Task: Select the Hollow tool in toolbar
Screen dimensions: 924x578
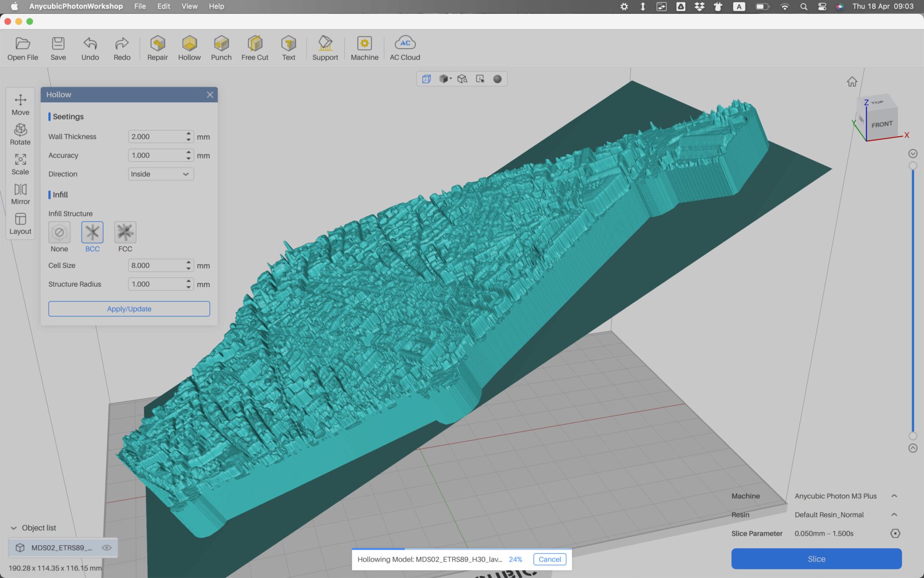Action: click(189, 49)
